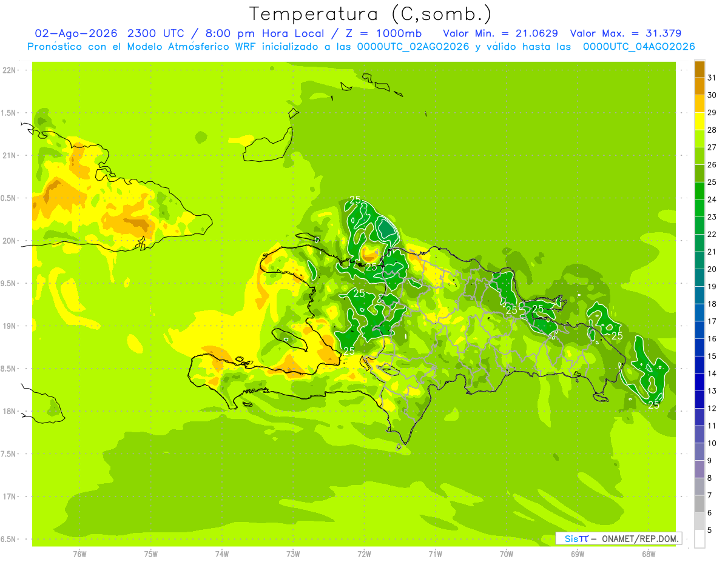Image resolution: width=728 pixels, height=562 pixels.
Task: Click the blue swatch between 16 and 17
Action: 699,330
